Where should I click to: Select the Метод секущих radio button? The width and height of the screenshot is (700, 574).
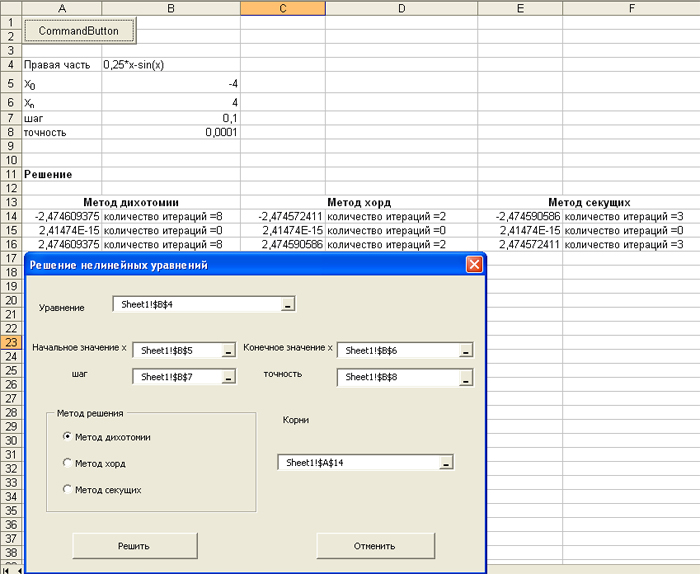(x=67, y=490)
